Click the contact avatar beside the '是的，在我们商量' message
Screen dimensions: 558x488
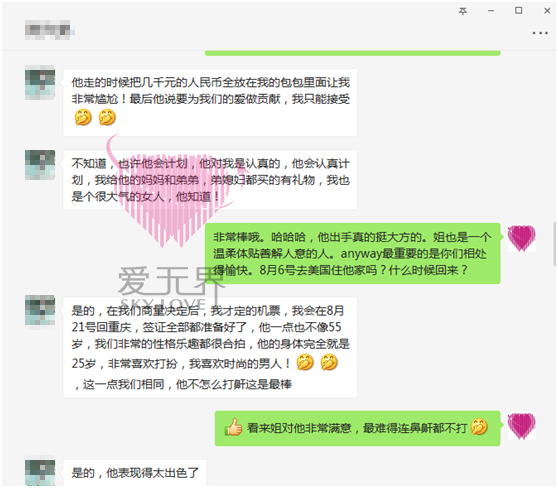40,310
